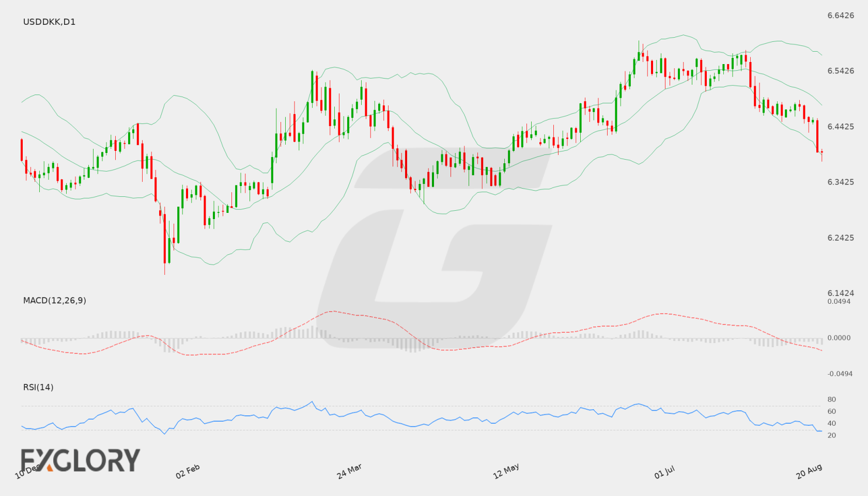Click RSI scale value 20

[832, 435]
